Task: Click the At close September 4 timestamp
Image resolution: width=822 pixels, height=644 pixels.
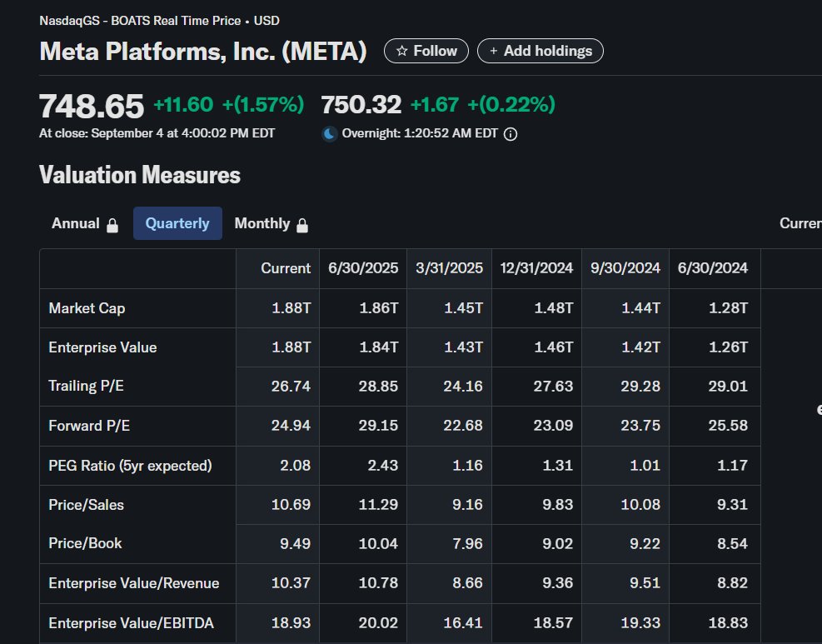Action: click(157, 134)
